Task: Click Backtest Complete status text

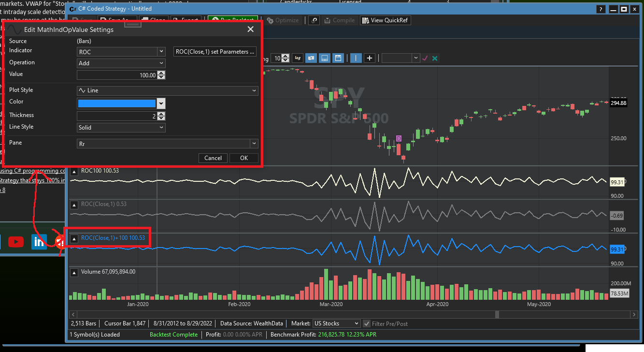Action: point(174,335)
